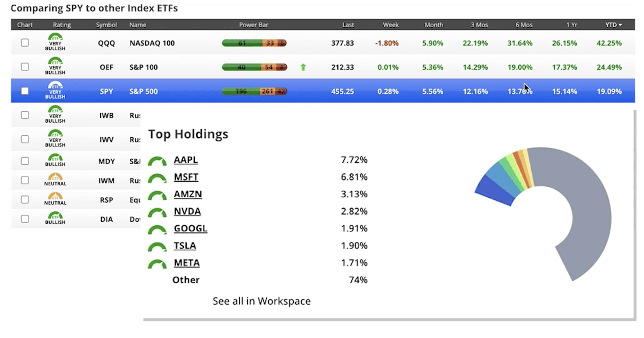Screen dimensions: 644x338
Task: Tick the chart checkbox for MDY
Action: (25, 161)
